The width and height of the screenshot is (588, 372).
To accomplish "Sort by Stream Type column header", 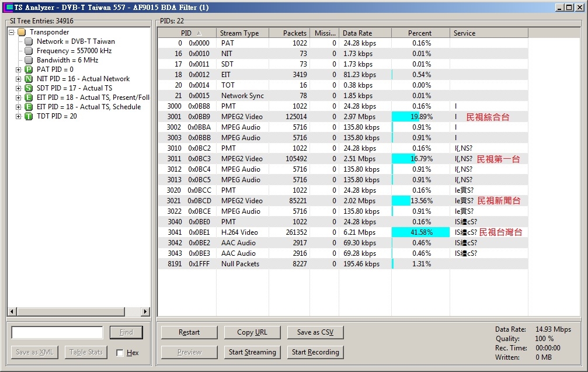I will 242,33.
